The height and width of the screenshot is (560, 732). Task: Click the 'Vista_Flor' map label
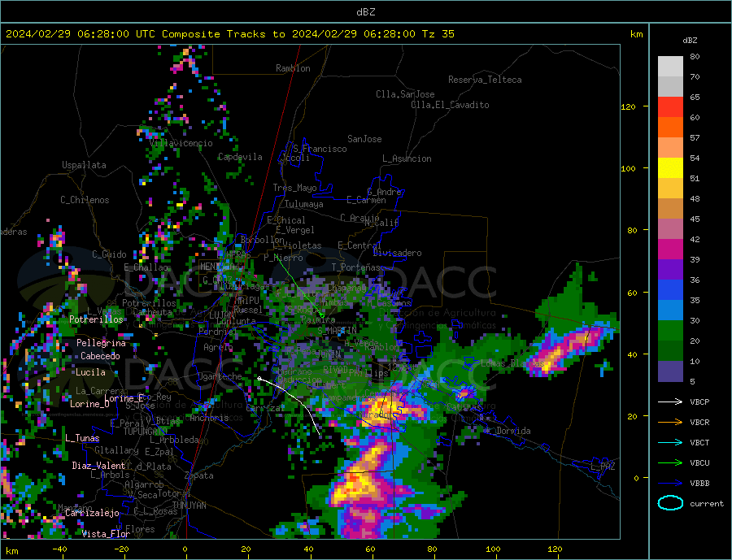[106, 534]
